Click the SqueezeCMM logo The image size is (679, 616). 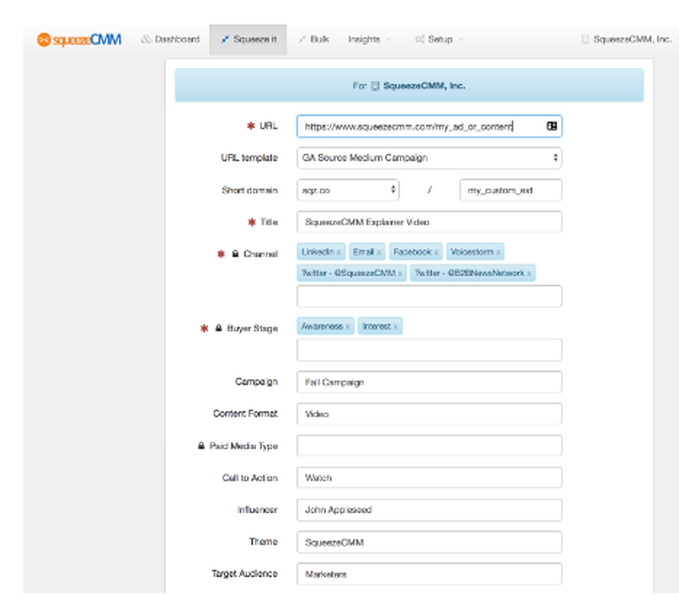pos(79,40)
